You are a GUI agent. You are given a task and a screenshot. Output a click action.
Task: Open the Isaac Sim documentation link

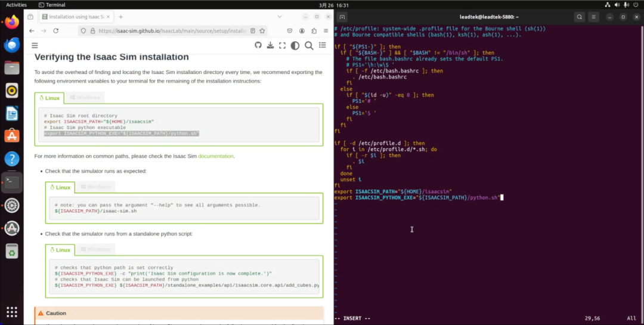[216, 156]
